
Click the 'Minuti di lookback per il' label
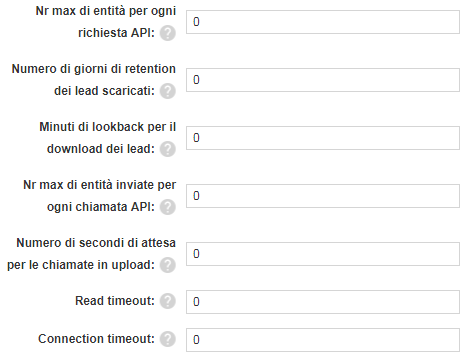(107, 127)
